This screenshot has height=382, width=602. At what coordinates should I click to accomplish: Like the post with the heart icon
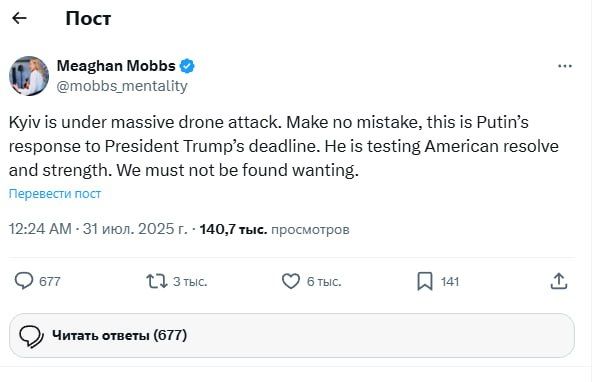tap(291, 281)
